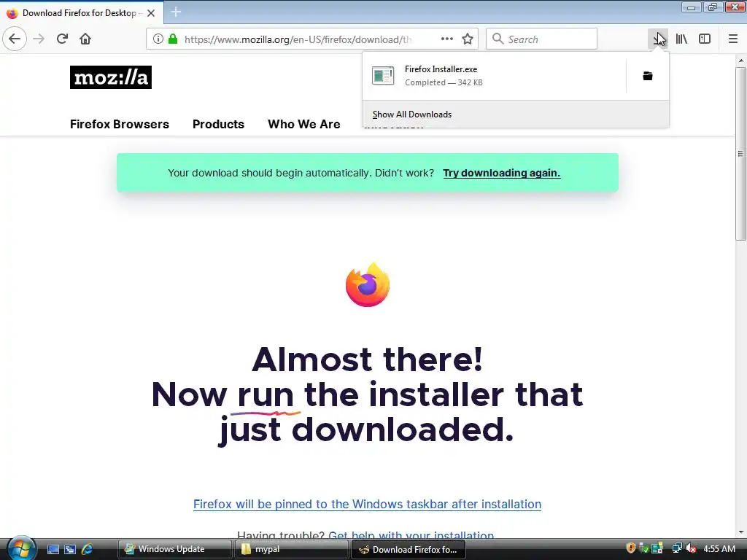This screenshot has height=560, width=747.
Task: Open the Library button
Action: (x=681, y=39)
